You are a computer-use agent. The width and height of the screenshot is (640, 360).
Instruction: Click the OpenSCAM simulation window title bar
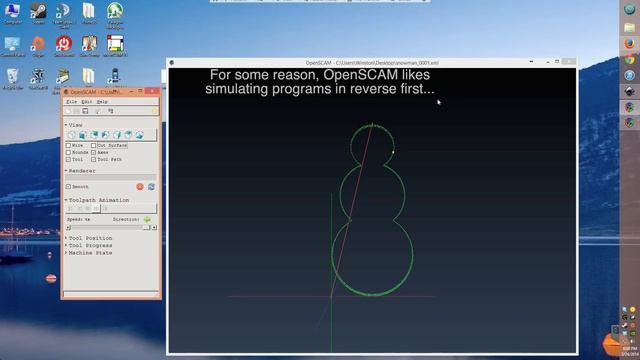372,62
